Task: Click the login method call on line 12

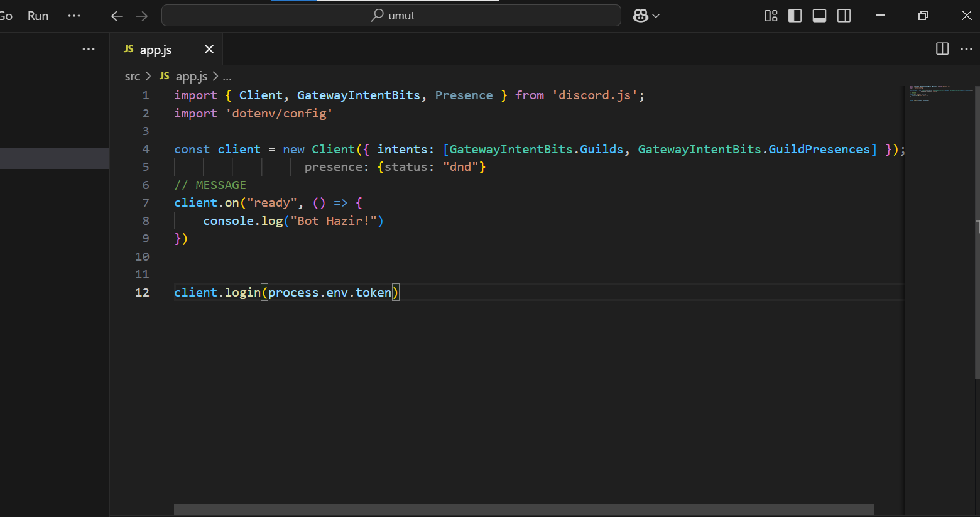Action: (x=242, y=293)
